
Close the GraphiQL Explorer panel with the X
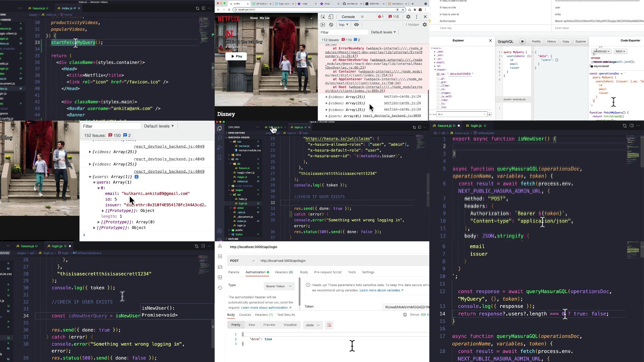pyautogui.click(x=490, y=41)
